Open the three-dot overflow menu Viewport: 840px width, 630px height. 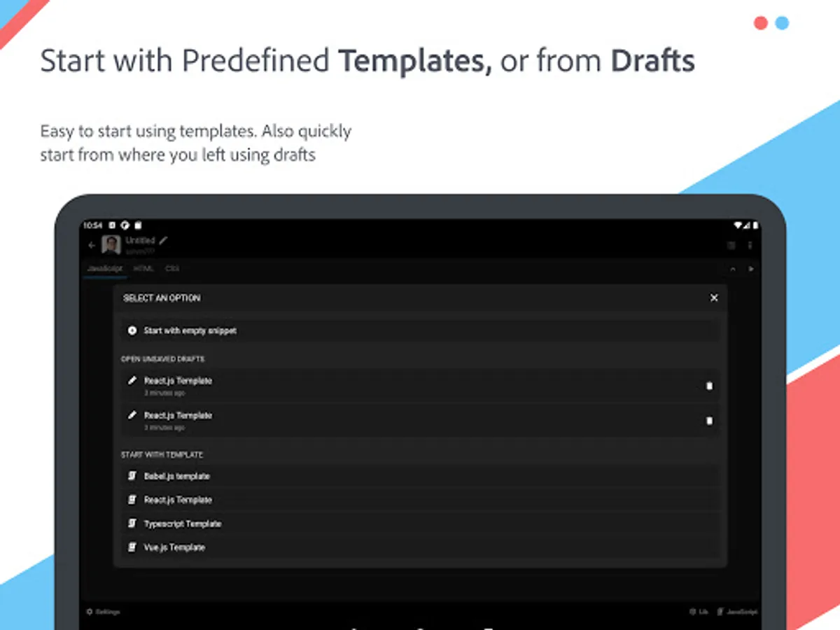point(750,246)
